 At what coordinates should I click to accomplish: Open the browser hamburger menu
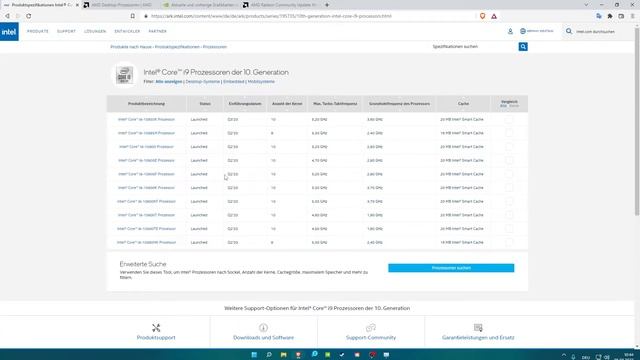coord(632,16)
